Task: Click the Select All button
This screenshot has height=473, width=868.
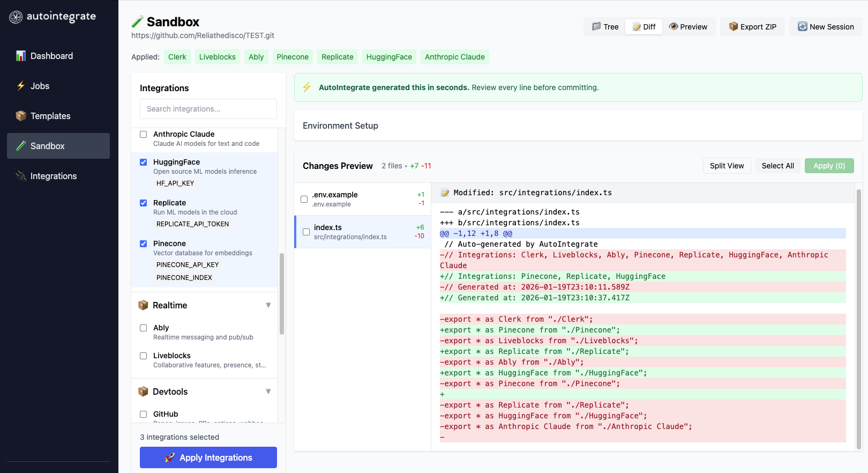Action: pos(777,166)
